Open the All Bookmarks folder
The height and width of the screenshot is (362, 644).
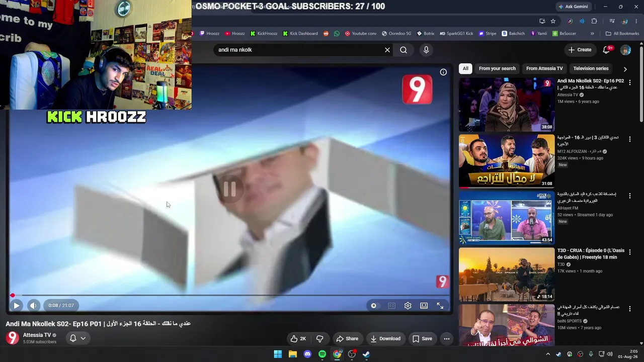click(622, 34)
